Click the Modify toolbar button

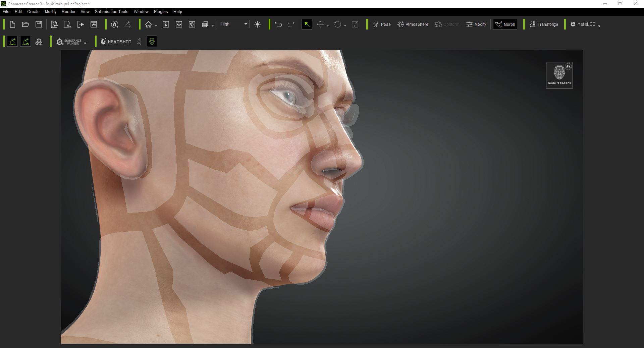[x=476, y=24]
